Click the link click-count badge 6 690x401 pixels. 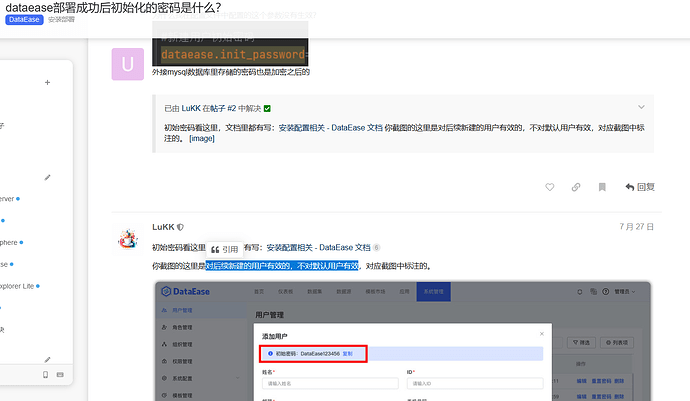[x=376, y=247]
